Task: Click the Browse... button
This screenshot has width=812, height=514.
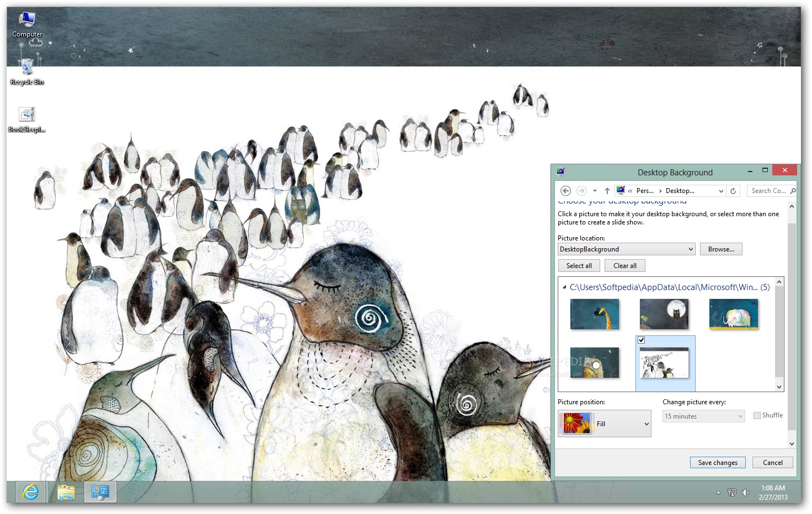Action: click(x=721, y=249)
